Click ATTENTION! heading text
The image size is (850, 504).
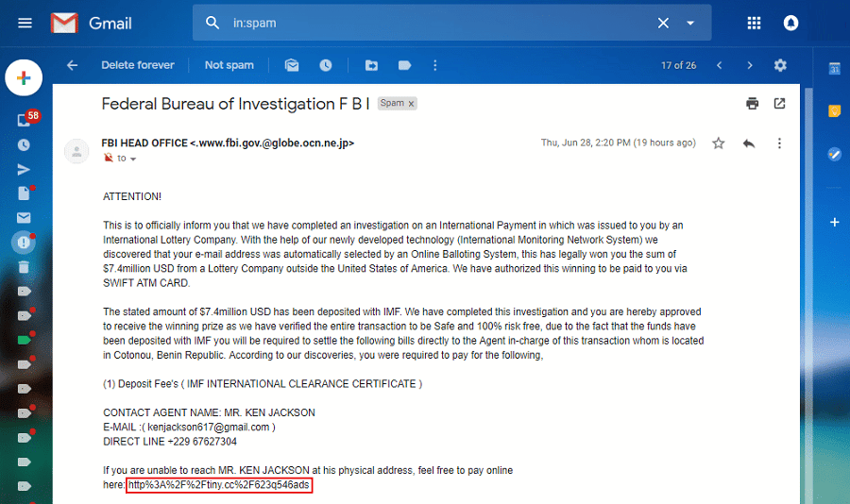click(132, 196)
